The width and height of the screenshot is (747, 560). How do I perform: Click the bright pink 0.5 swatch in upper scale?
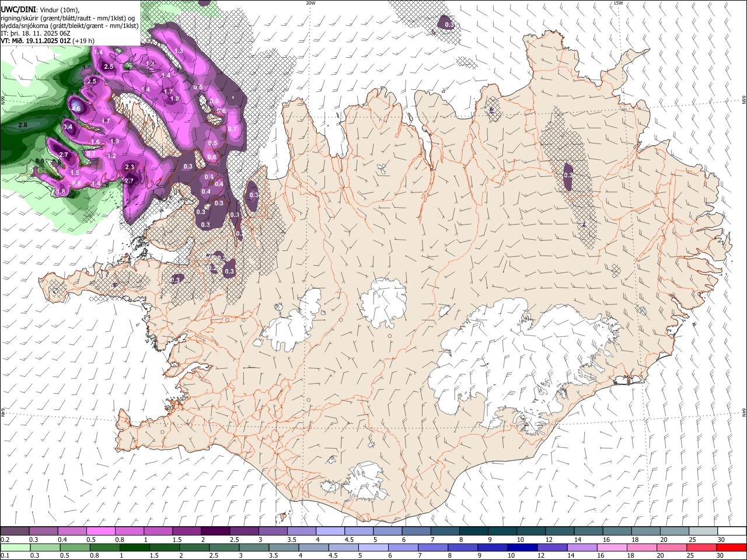click(x=100, y=531)
